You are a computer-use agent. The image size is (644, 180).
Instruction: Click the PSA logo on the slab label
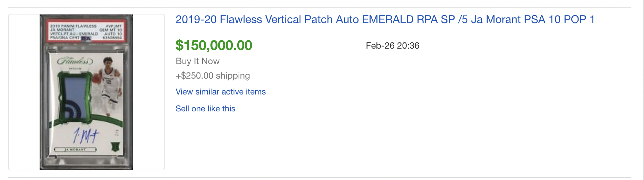86,38
